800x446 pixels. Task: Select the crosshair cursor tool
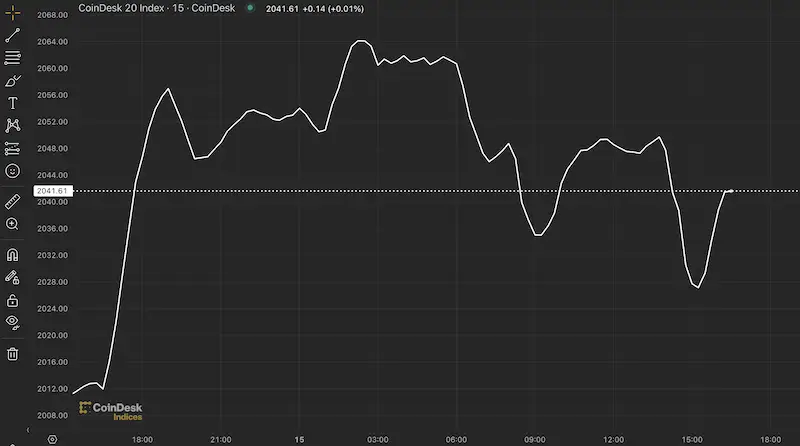[12, 13]
